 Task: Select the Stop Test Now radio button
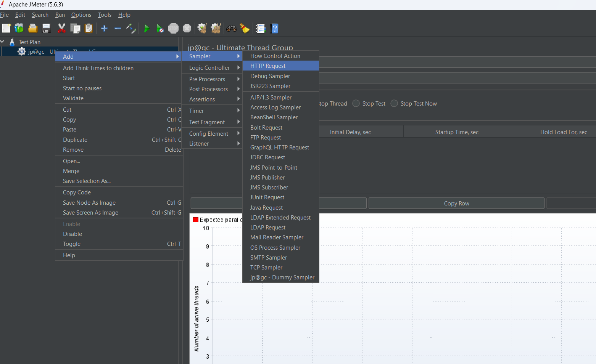point(394,104)
